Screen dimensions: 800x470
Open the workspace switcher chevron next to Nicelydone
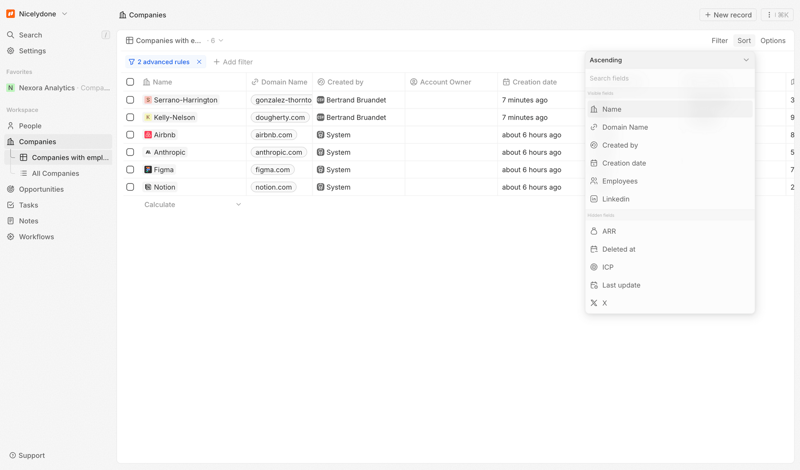64,14
